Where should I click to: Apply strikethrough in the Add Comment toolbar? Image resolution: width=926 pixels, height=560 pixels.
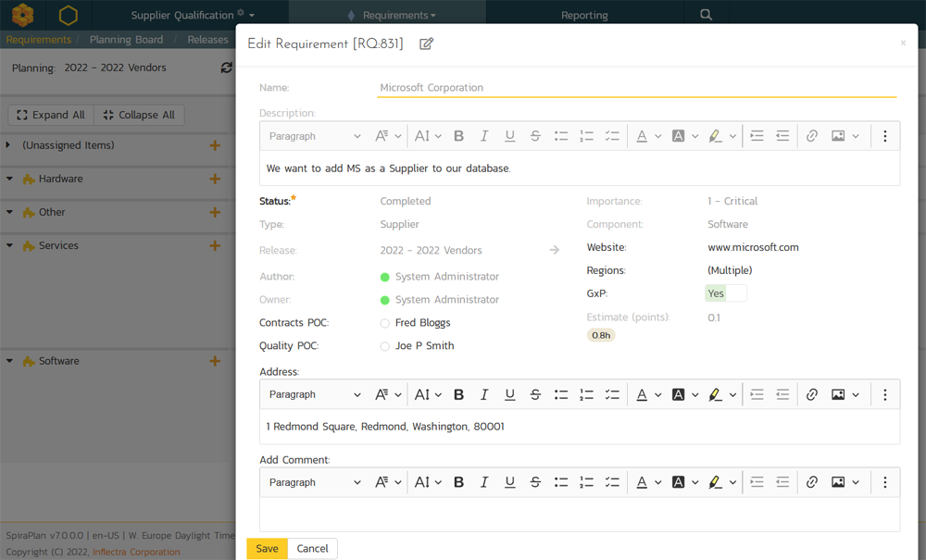(535, 482)
